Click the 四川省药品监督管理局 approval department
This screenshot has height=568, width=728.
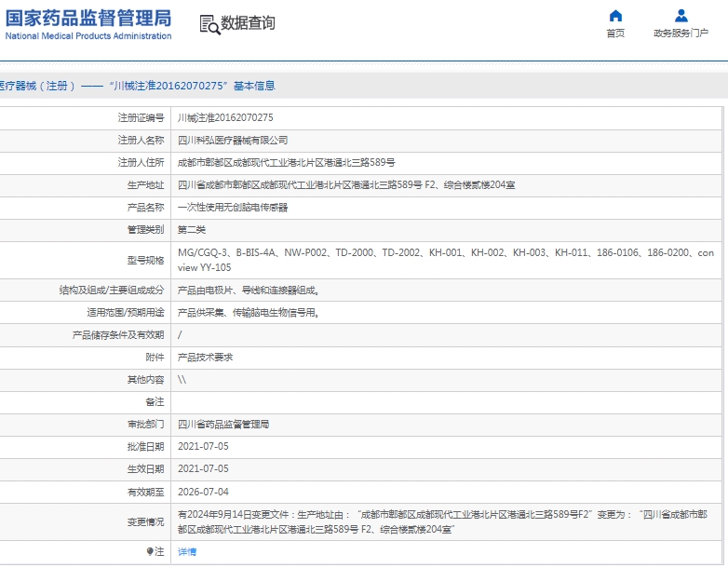(223, 424)
